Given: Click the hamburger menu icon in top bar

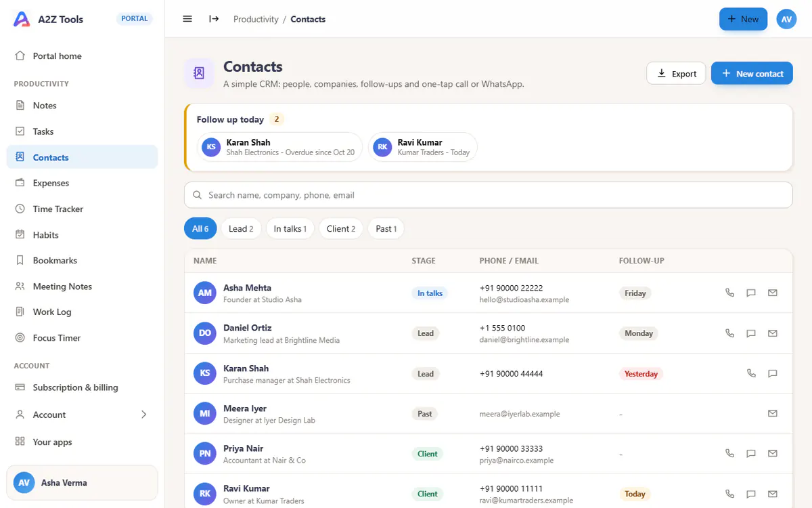Looking at the screenshot, I should (187, 19).
